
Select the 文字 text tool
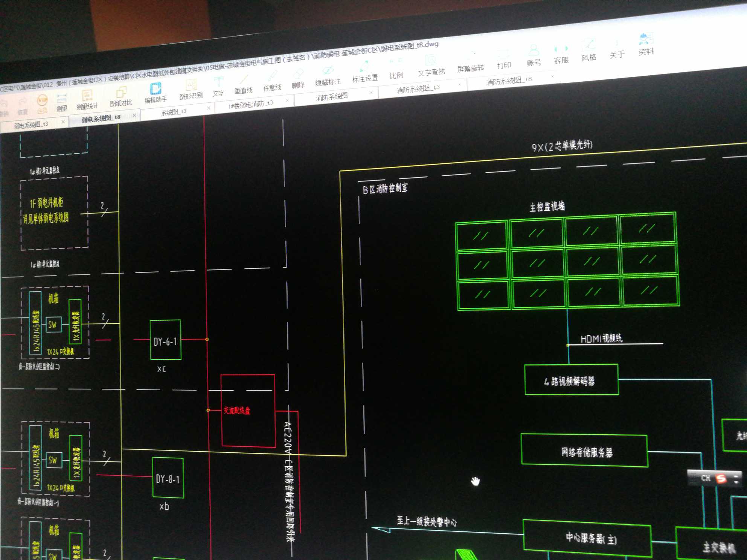(x=218, y=87)
